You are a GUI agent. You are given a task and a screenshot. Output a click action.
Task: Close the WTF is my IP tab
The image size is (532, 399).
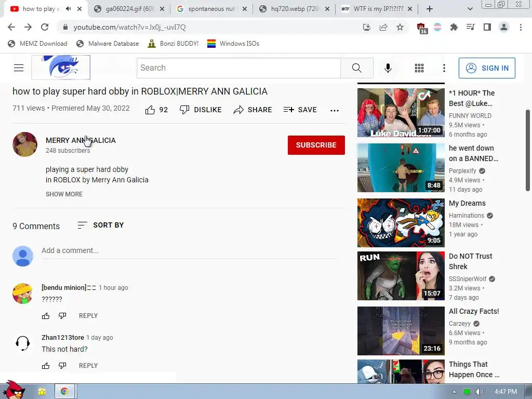click(x=410, y=9)
